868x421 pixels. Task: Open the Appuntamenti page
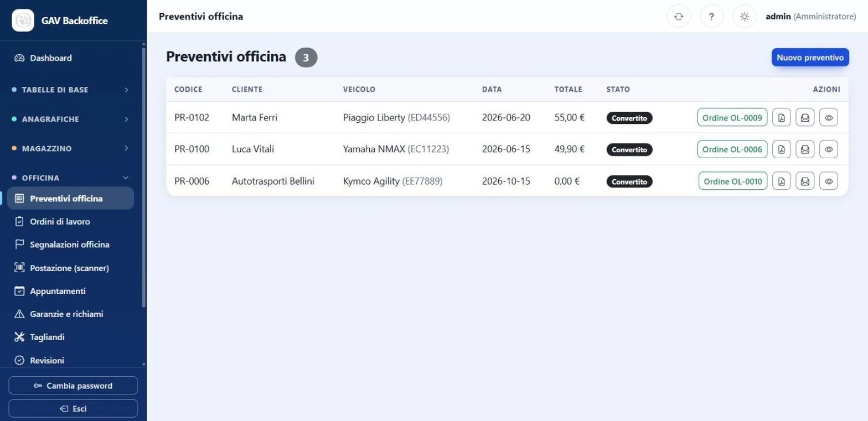71,291
